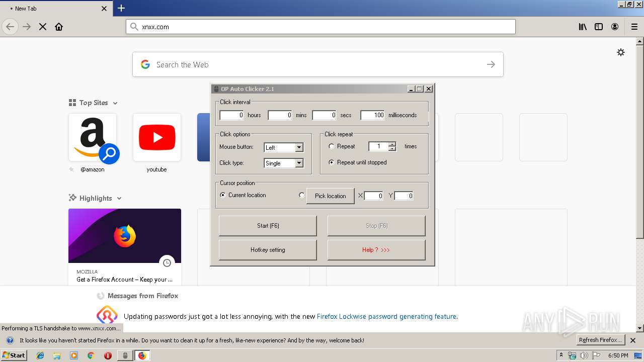Click Start (F6) in Auto Clicker

click(x=268, y=226)
